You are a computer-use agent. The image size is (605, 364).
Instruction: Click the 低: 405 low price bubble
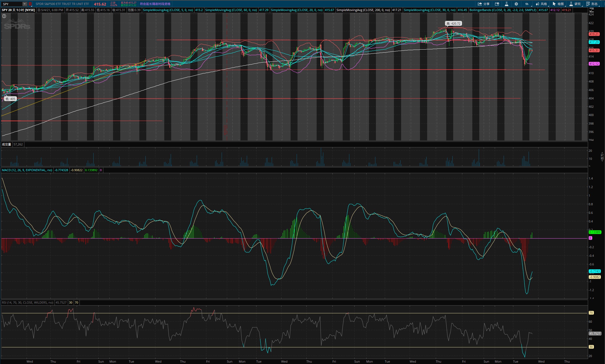coord(11,99)
